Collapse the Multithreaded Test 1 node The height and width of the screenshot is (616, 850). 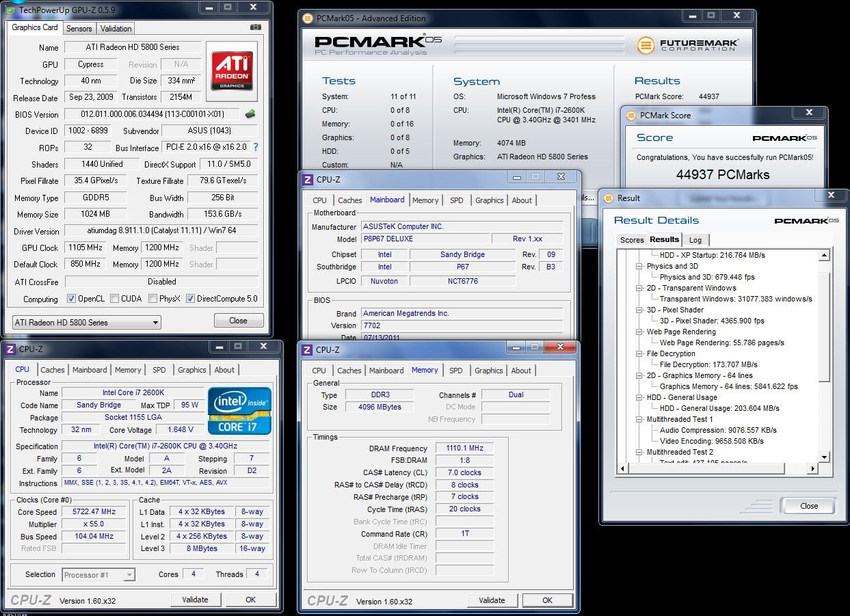click(x=639, y=420)
